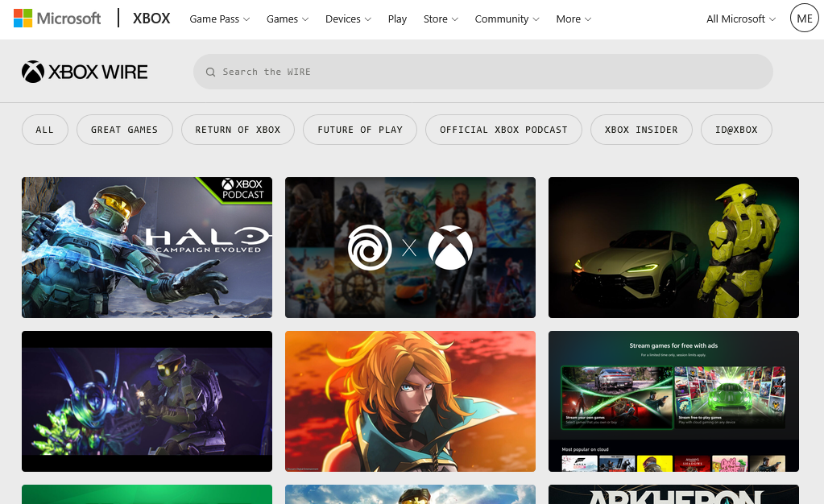Select the ALL category filter

[x=44, y=130]
